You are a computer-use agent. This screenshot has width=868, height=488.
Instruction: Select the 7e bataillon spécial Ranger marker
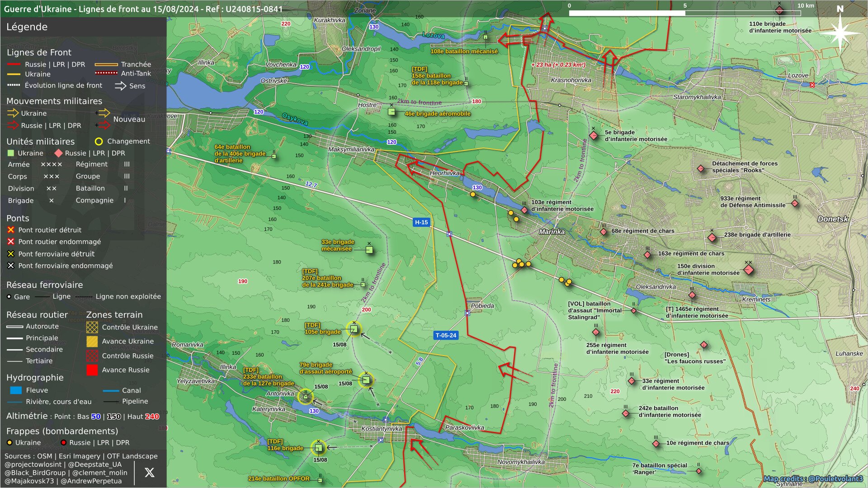[x=699, y=471]
